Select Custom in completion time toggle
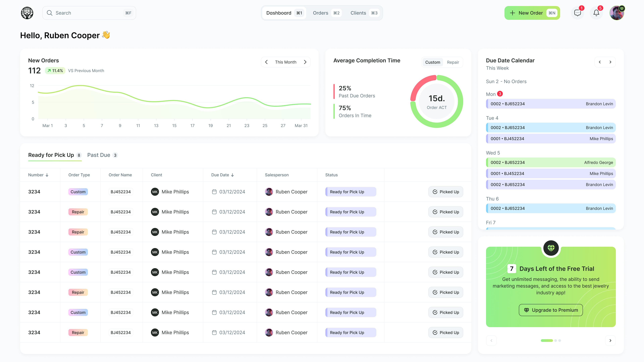 433,62
